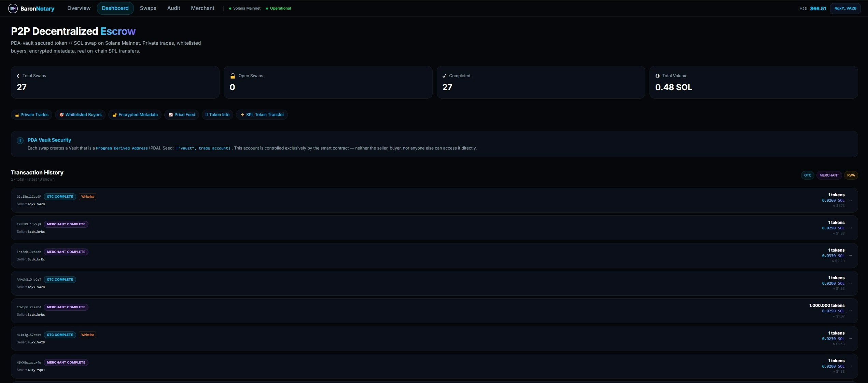
Task: Click the Price Feed chart icon
Action: pyautogui.click(x=171, y=115)
